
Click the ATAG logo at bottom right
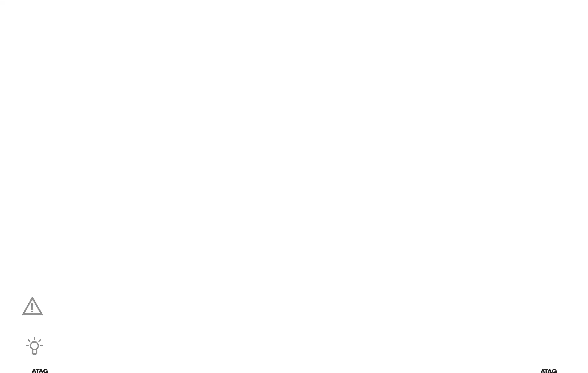pyautogui.click(x=548, y=371)
